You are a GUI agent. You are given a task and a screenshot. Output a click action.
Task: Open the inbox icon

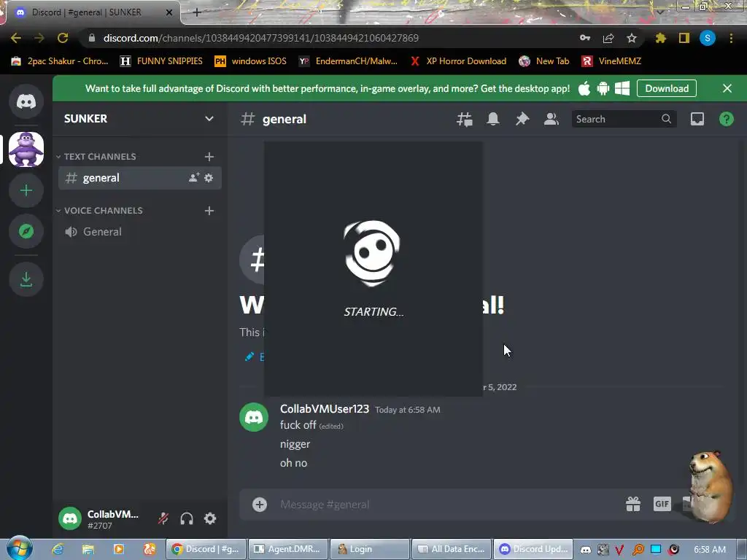[x=697, y=119]
